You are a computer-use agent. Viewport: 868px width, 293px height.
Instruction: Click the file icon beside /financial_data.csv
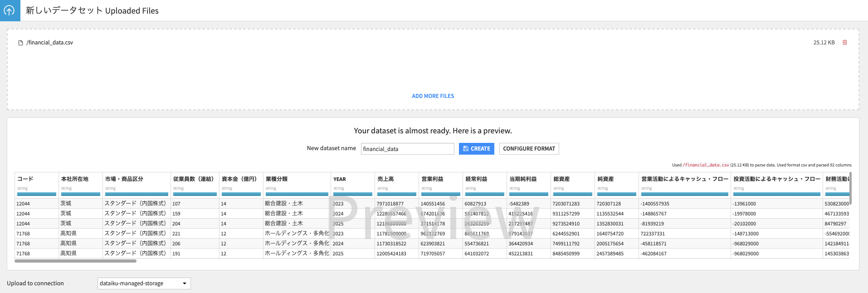pos(20,43)
